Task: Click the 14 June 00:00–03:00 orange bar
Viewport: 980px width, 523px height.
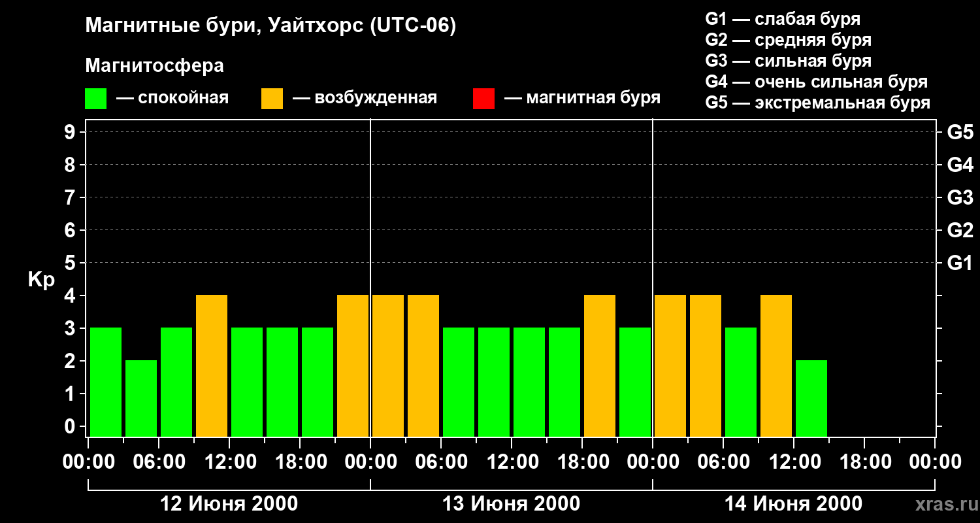Action: point(670,365)
